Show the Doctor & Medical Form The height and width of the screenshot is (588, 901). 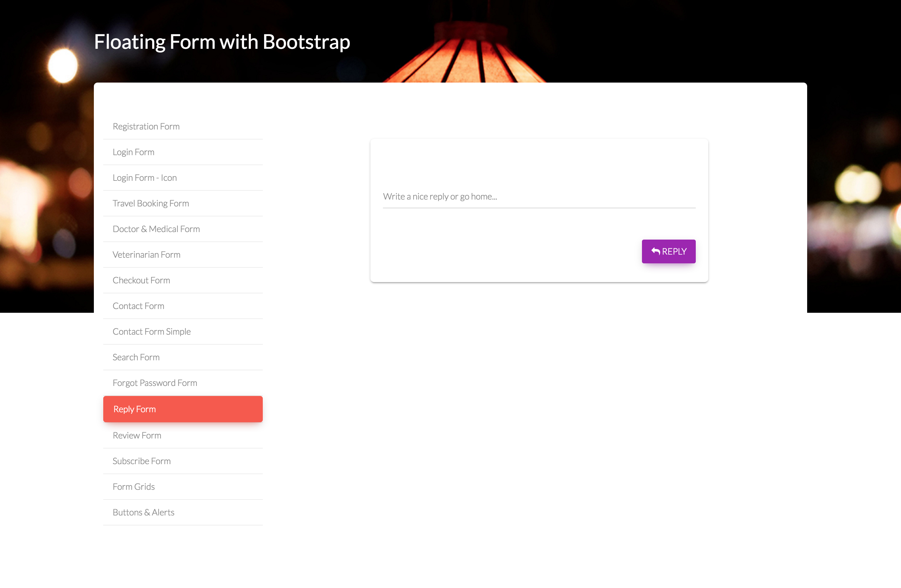tap(156, 229)
